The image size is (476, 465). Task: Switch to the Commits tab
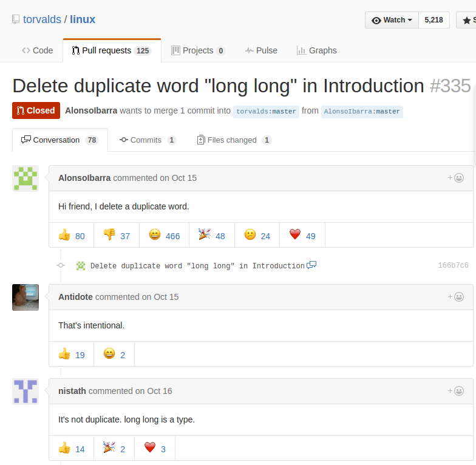148,140
